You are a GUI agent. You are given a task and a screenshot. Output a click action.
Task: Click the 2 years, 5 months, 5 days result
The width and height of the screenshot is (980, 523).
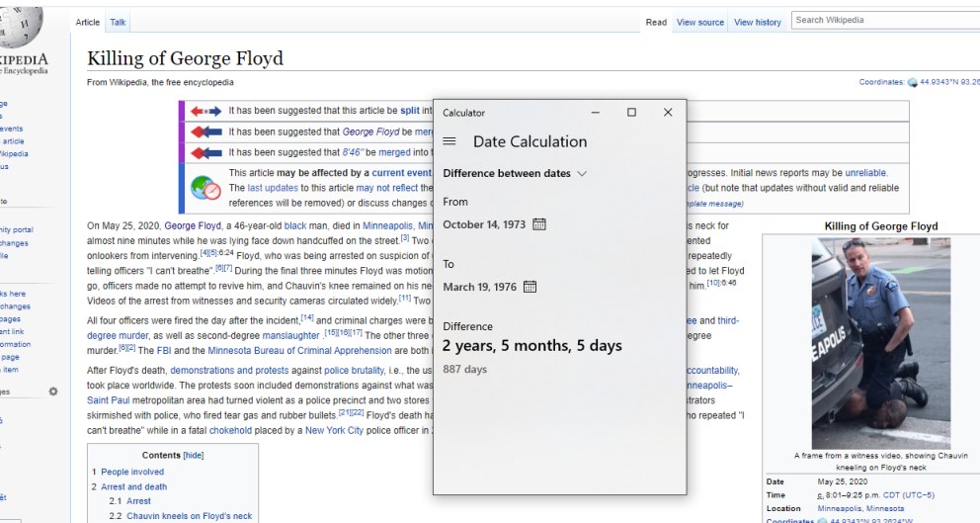532,346
